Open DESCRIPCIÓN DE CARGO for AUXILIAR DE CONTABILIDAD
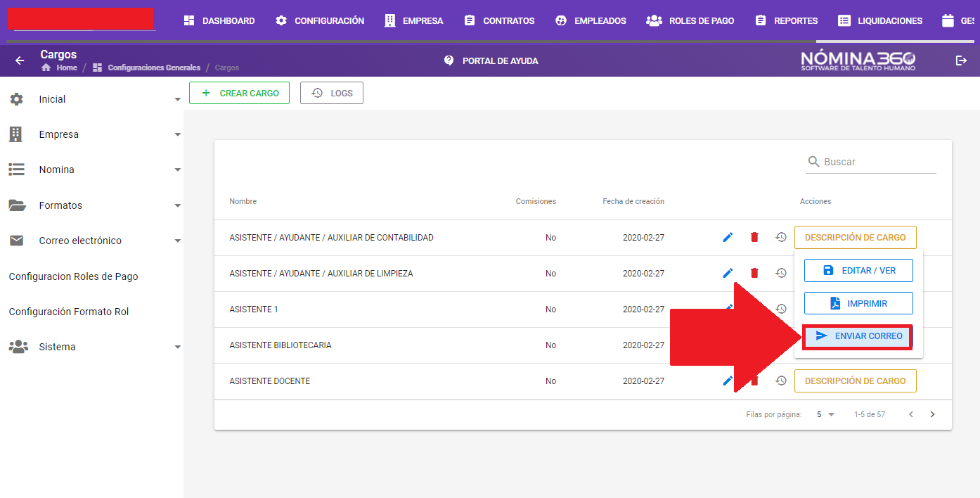The height and width of the screenshot is (498, 980). (x=855, y=238)
